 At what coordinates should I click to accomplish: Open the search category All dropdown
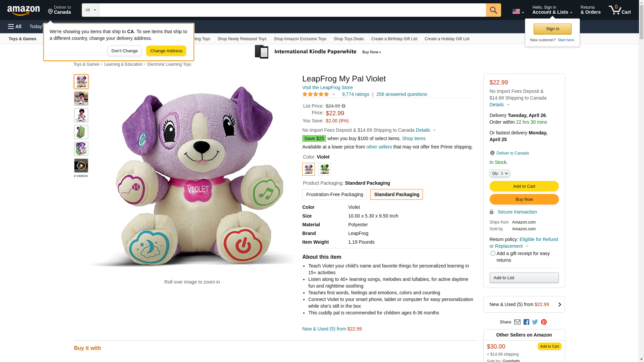tap(91, 10)
